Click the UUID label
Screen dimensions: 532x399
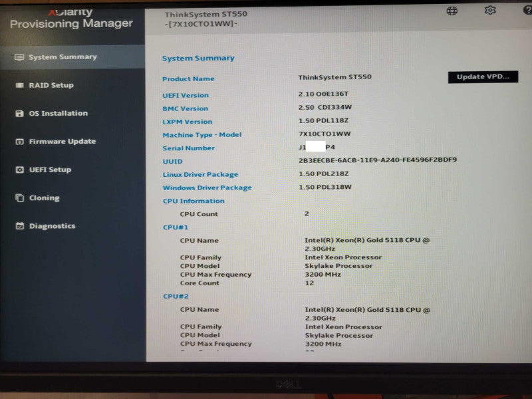tap(173, 162)
